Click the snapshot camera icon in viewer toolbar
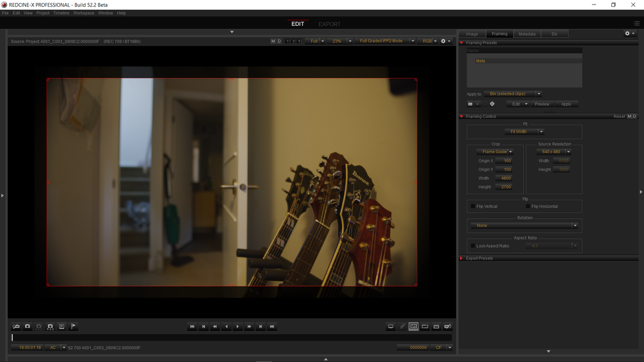Image resolution: width=644 pixels, height=362 pixels. pos(28,326)
